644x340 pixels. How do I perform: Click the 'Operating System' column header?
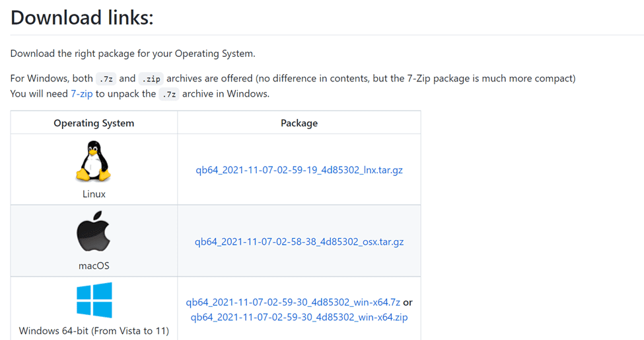94,123
